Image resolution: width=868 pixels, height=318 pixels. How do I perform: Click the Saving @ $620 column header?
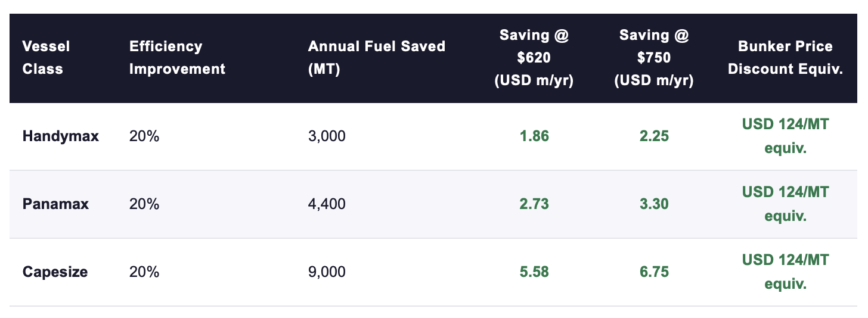[x=534, y=58]
